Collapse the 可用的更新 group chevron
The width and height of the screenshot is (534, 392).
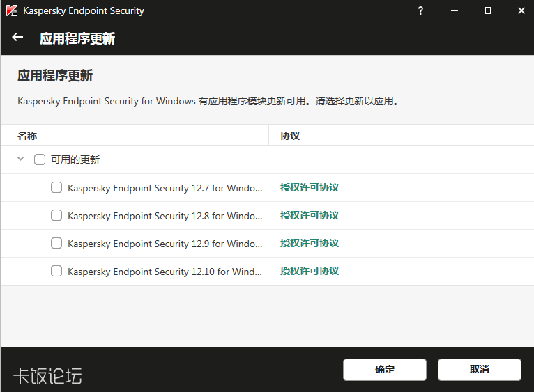click(x=21, y=159)
